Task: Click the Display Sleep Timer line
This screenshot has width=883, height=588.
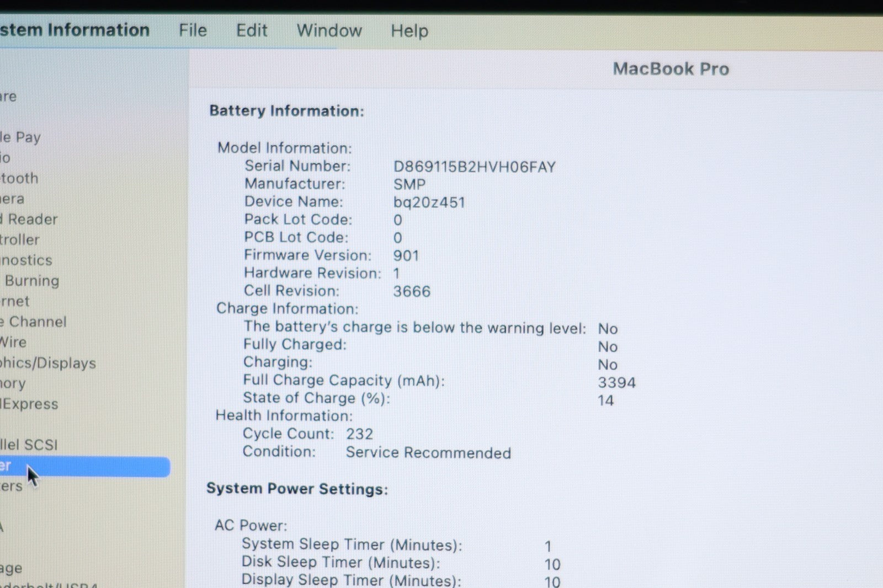Action: (x=401, y=580)
